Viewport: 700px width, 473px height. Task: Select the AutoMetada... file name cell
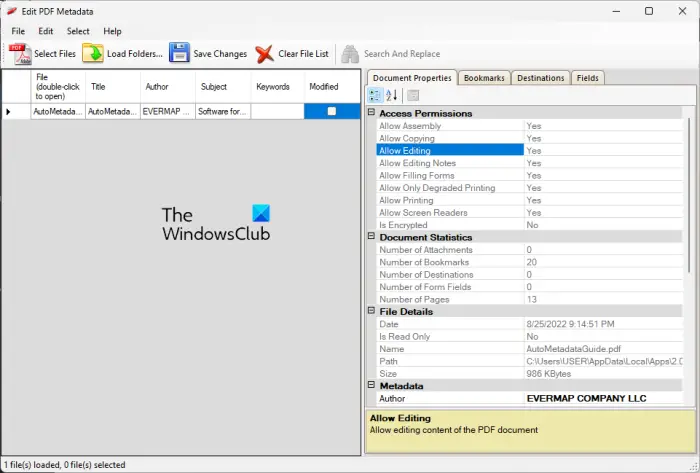(58, 112)
